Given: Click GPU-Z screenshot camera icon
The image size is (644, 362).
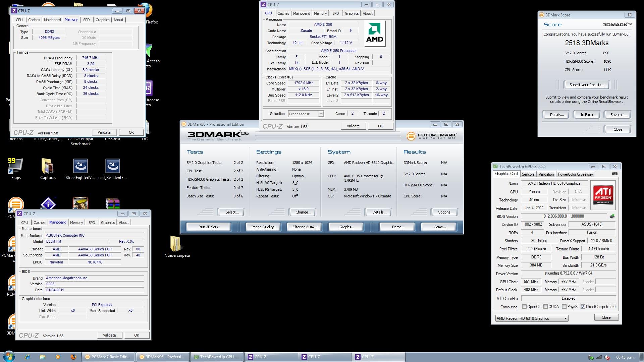Looking at the screenshot, I should tap(614, 174).
